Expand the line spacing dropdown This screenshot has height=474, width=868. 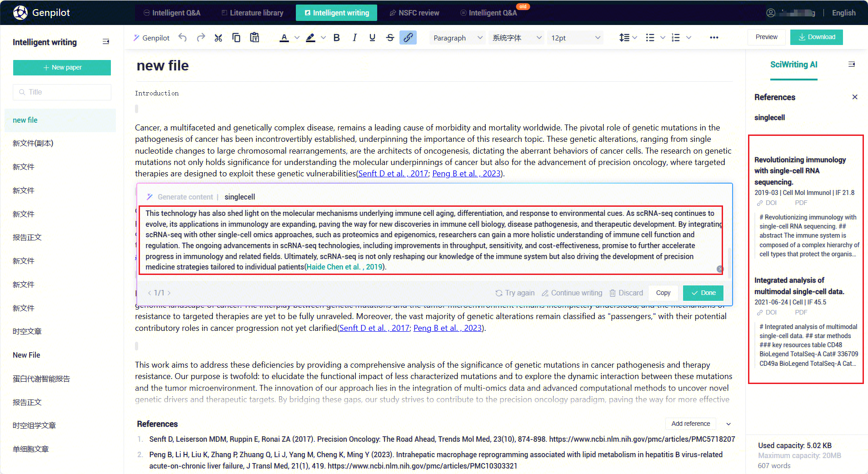[634, 38]
